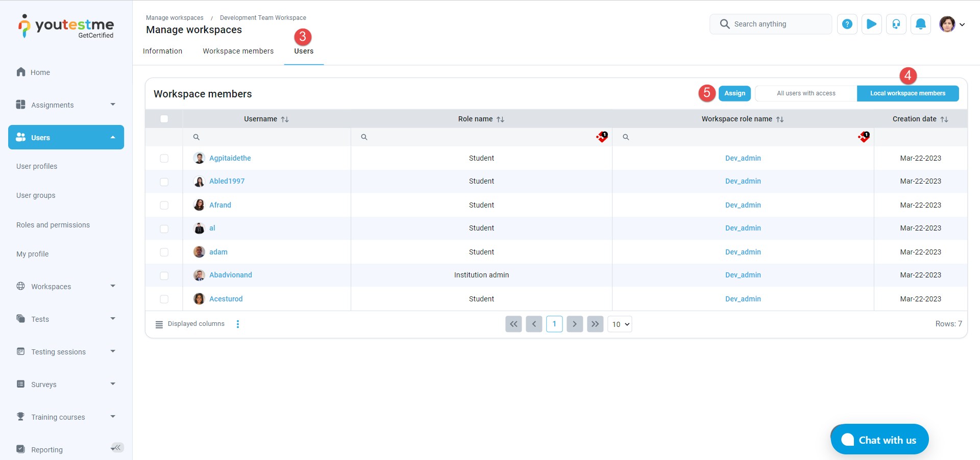
Task: Click the Search anything input field
Action: [776, 24]
